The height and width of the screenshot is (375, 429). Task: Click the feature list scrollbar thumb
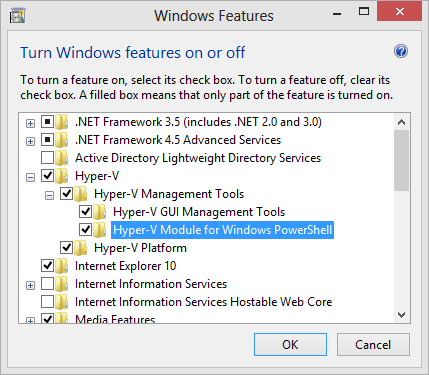coord(402,161)
